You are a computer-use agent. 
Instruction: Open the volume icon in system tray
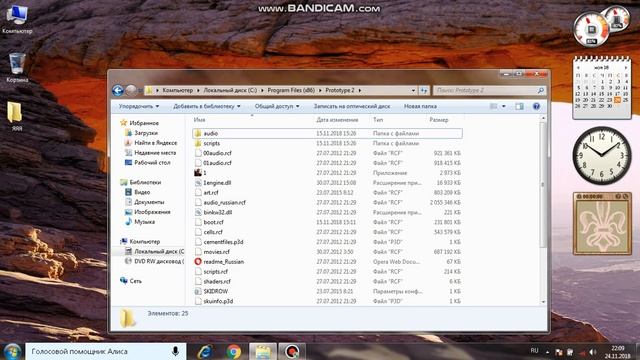[x=593, y=352]
